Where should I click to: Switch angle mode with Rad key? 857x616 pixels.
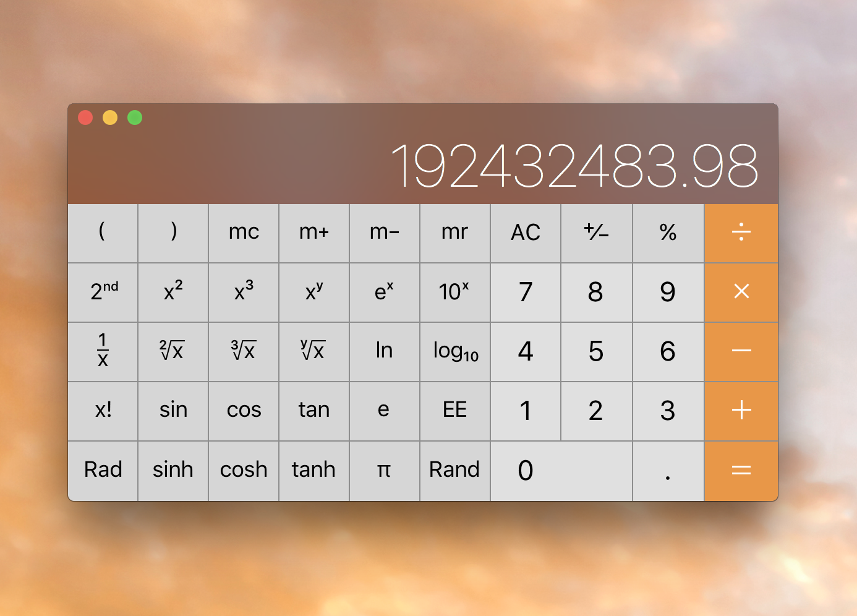(103, 470)
